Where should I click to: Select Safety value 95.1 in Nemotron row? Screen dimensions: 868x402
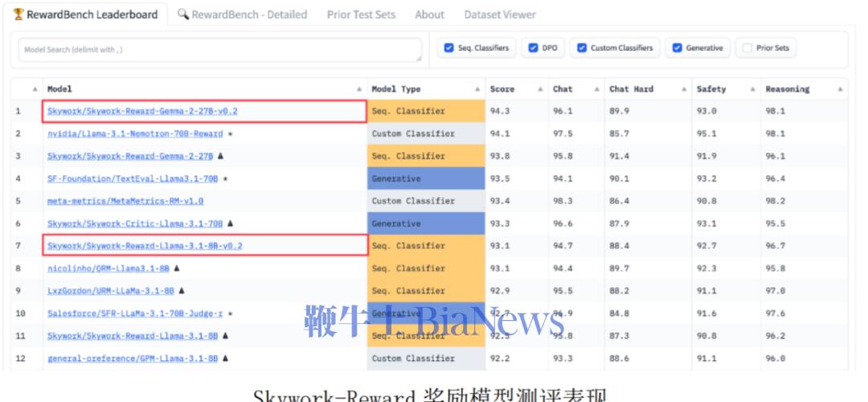[x=707, y=134]
